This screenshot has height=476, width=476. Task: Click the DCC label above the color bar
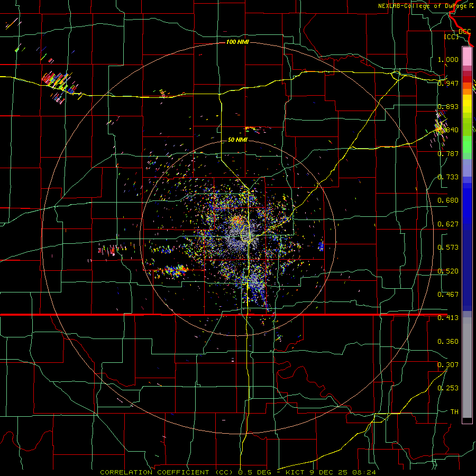click(x=464, y=32)
